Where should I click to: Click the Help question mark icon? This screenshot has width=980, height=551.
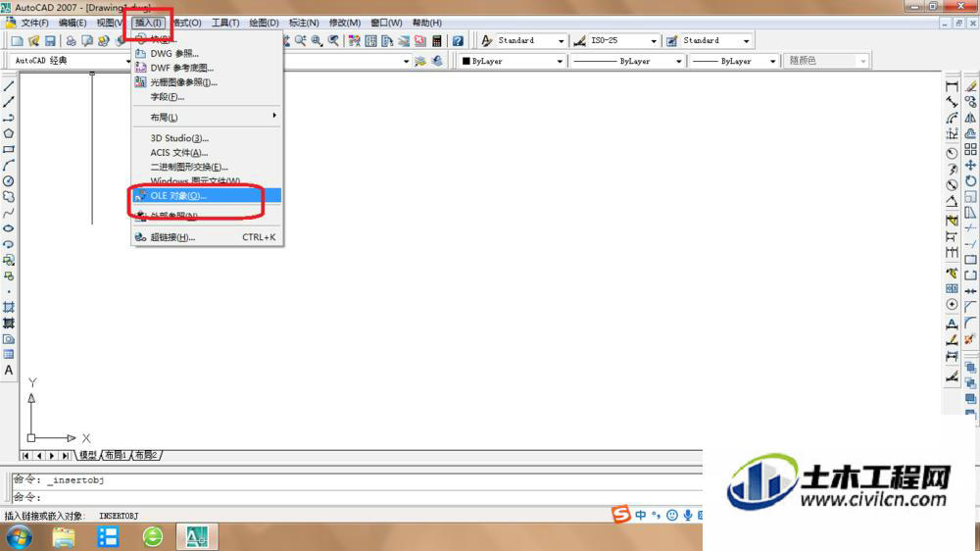pos(458,40)
